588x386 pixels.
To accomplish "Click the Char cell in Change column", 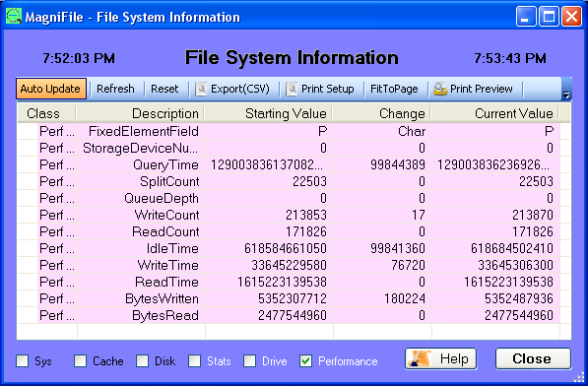I will (412, 132).
